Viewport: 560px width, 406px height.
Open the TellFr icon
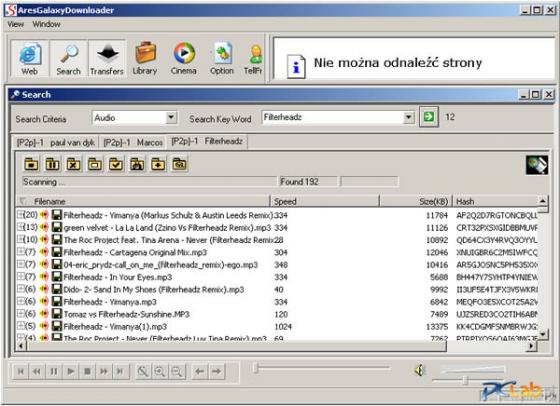[x=254, y=59]
